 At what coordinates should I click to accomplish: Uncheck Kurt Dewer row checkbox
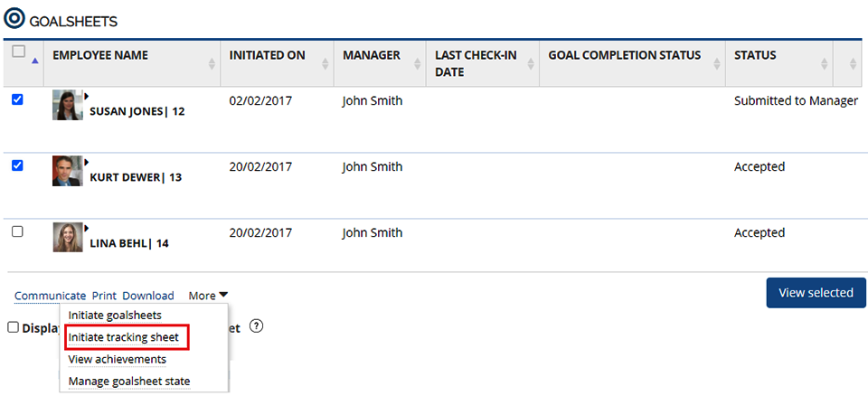17,165
